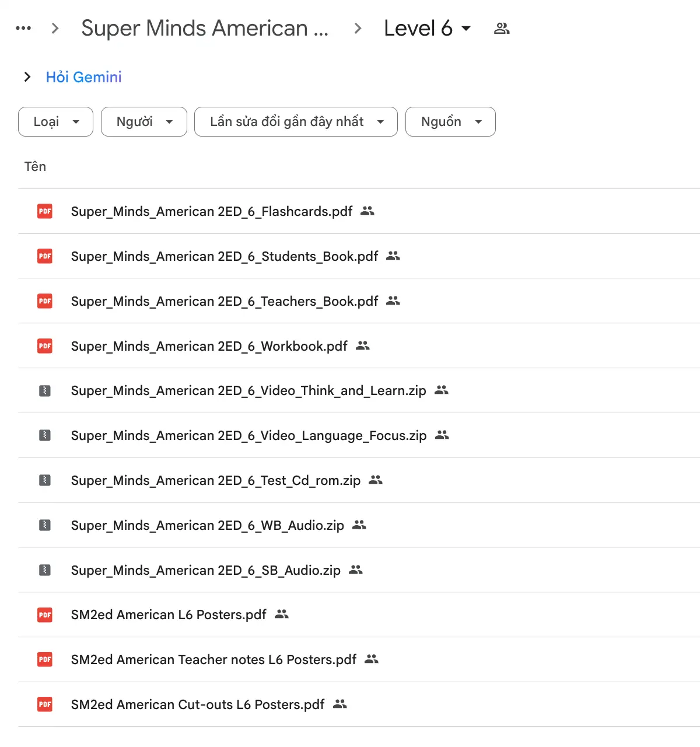700x747 pixels.
Task: Open the Lần sửa đổi gần đây nhất filter
Action: coord(296,121)
